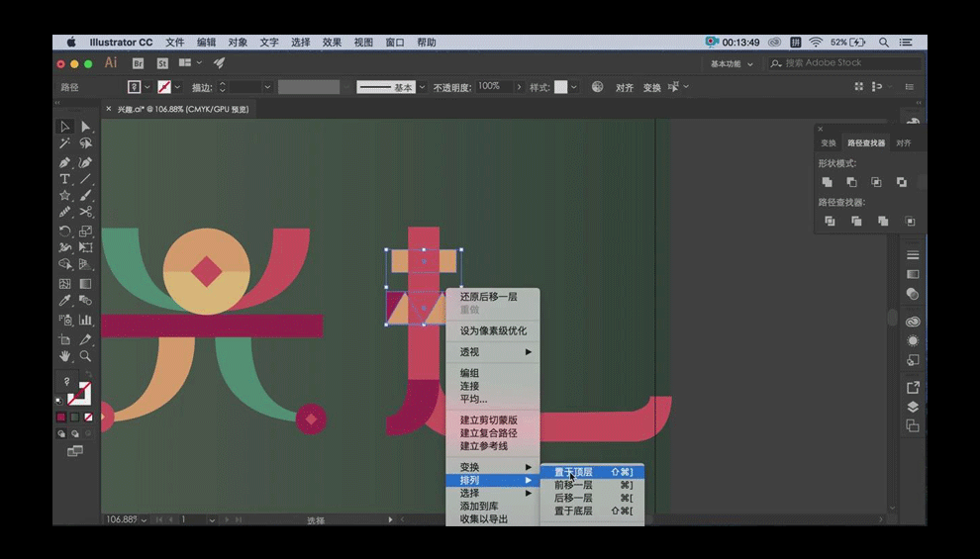Open Bridge via the Br icon
Image resolution: width=980 pixels, height=559 pixels.
pyautogui.click(x=138, y=62)
